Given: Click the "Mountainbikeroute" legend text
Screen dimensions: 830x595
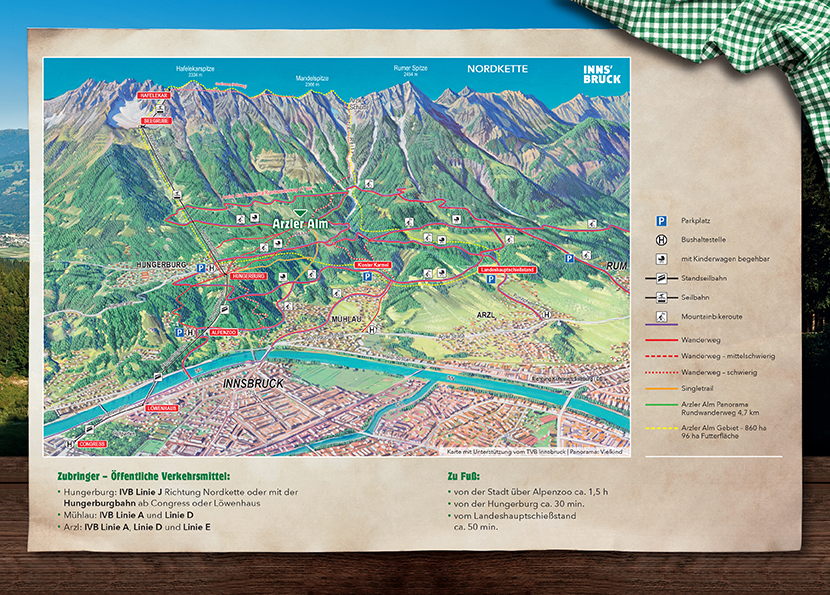Looking at the screenshot, I should 712,317.
